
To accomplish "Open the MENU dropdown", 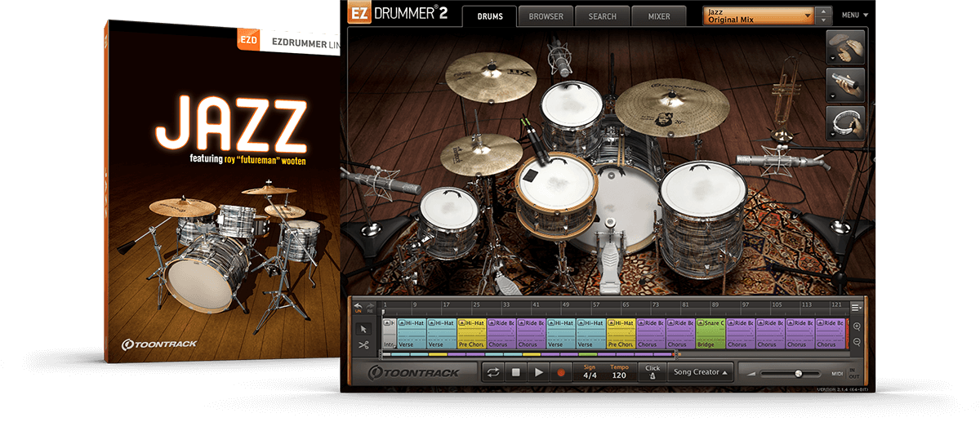I will tap(855, 16).
